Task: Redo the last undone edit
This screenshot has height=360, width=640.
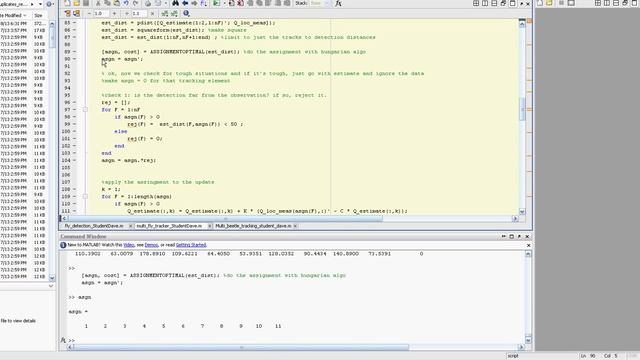Action: 136,3
